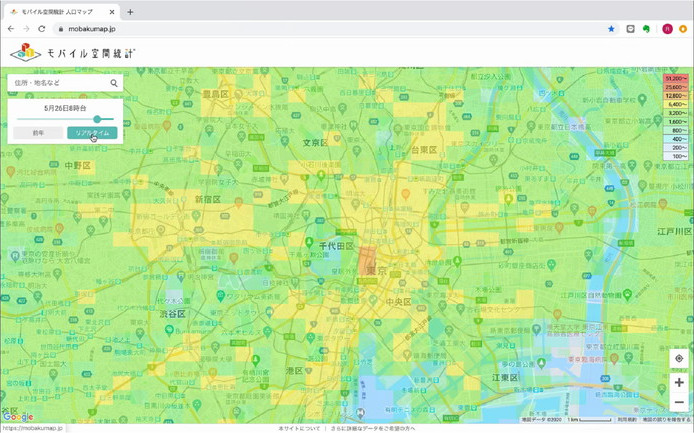This screenshot has width=694, height=433.
Task: Click the 400~ legend swatch
Action: point(675,139)
